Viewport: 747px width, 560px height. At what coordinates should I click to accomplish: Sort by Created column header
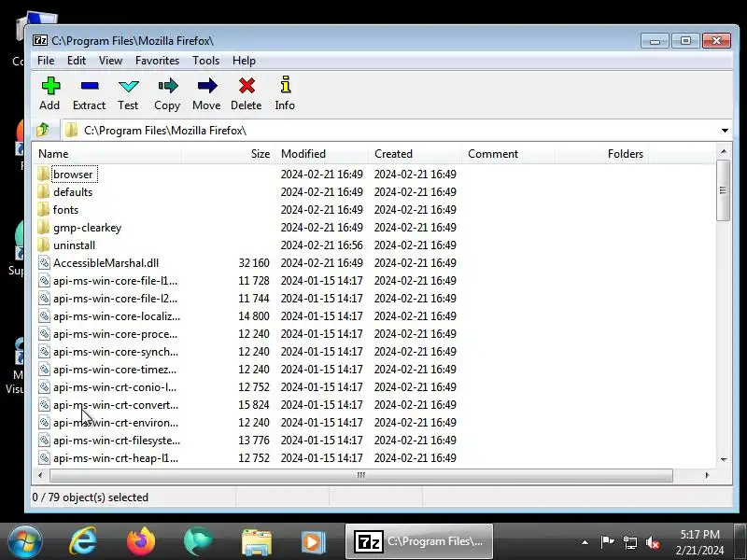coord(415,154)
